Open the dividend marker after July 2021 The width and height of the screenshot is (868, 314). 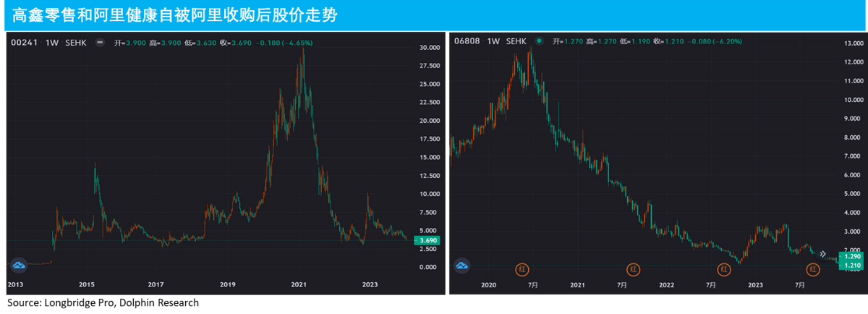click(x=634, y=269)
